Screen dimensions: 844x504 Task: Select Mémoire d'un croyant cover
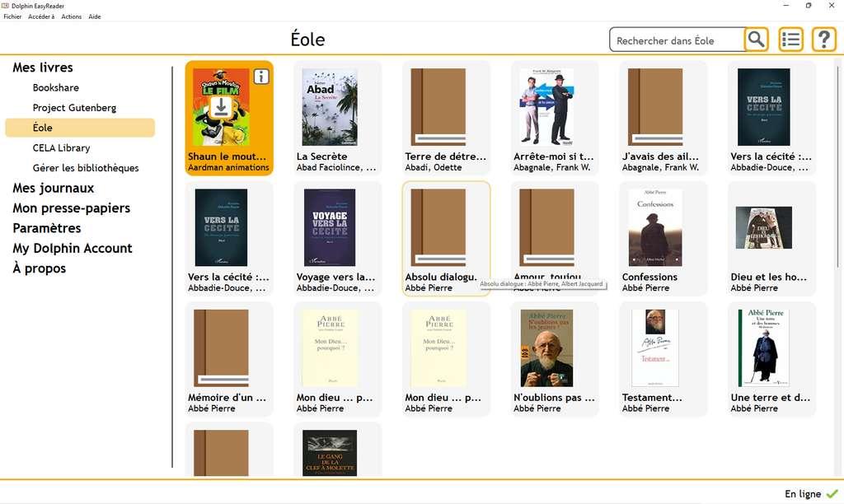point(221,348)
